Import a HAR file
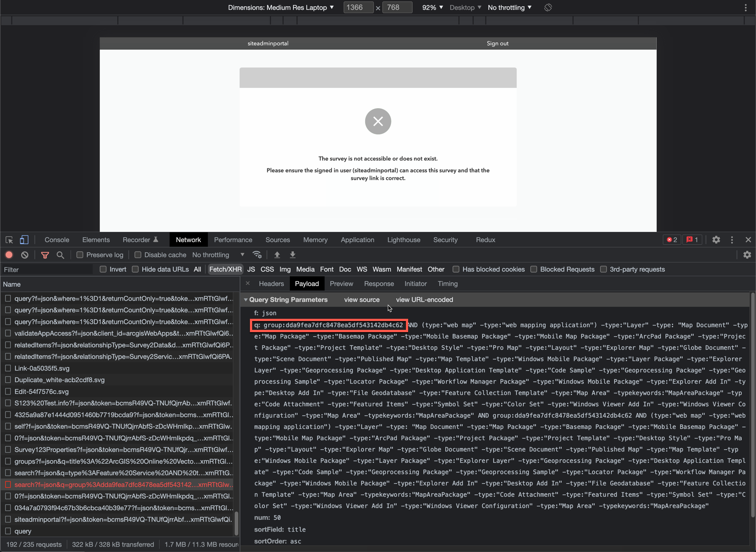This screenshot has width=756, height=552. 277,254
